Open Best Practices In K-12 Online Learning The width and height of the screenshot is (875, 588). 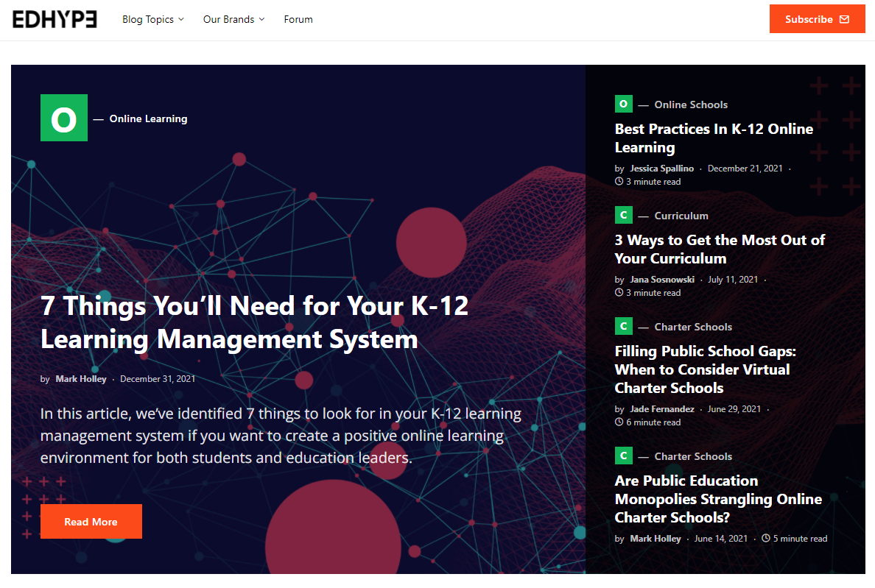[714, 138]
